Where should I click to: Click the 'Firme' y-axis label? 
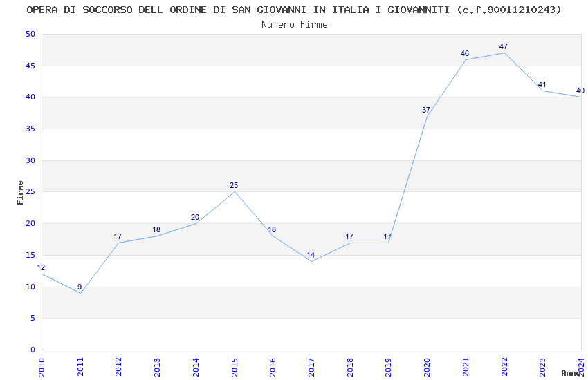(20, 193)
